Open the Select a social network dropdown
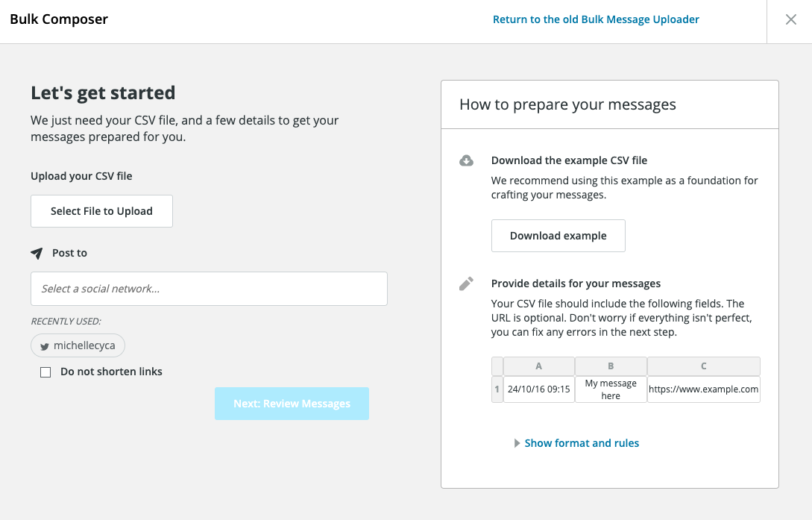This screenshot has height=520, width=812. (x=209, y=289)
